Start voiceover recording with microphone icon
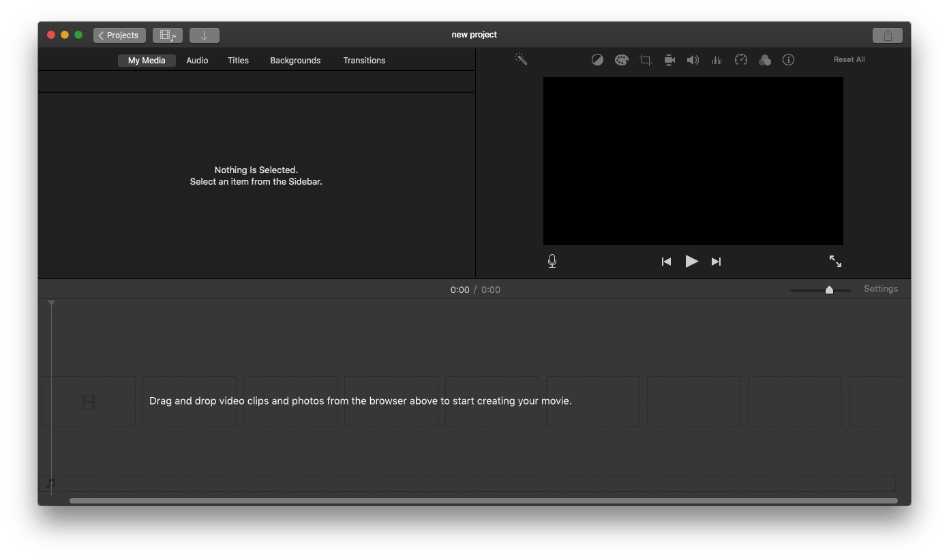The image size is (949, 560). tap(552, 261)
